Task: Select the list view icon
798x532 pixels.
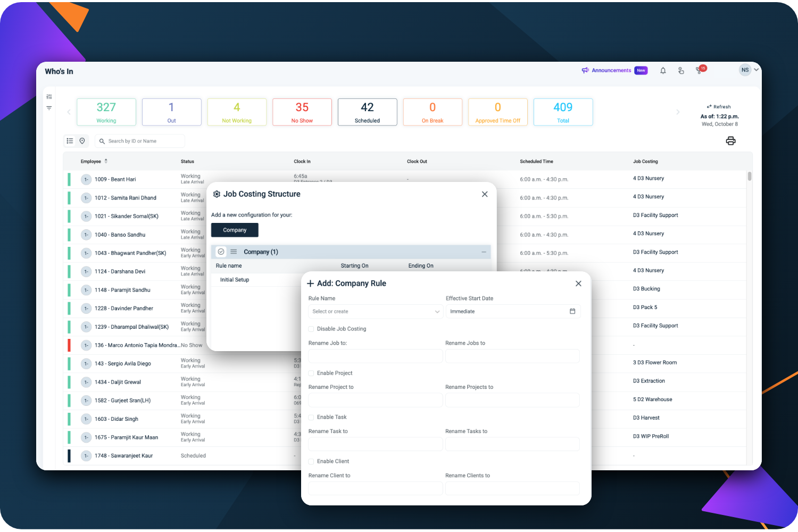Action: click(70, 141)
